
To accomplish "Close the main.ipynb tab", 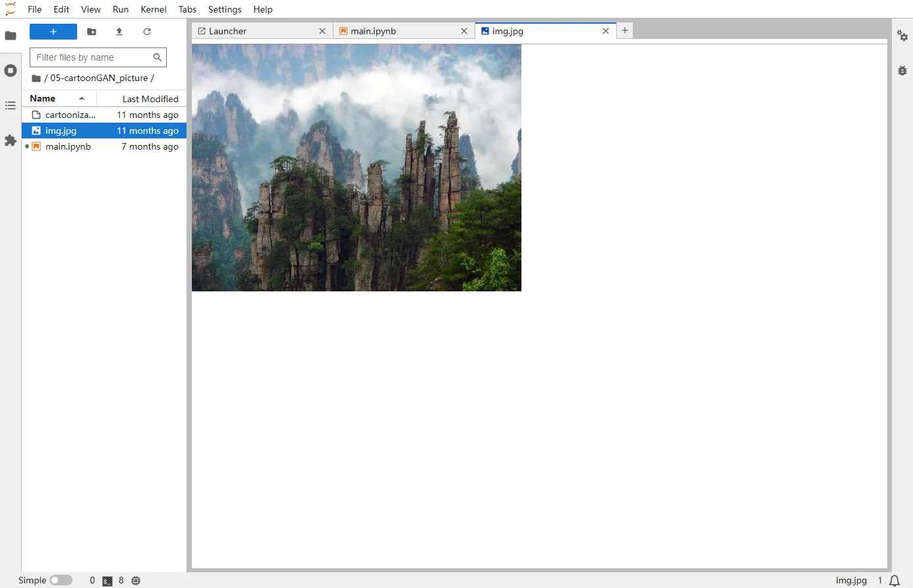I will click(464, 31).
